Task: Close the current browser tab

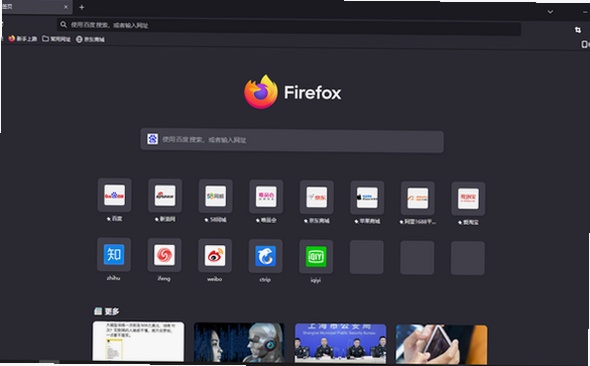Action: [66, 7]
